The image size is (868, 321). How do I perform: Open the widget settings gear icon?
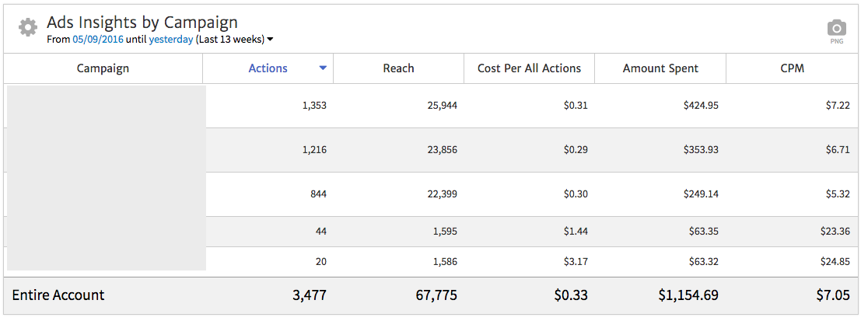click(x=28, y=28)
